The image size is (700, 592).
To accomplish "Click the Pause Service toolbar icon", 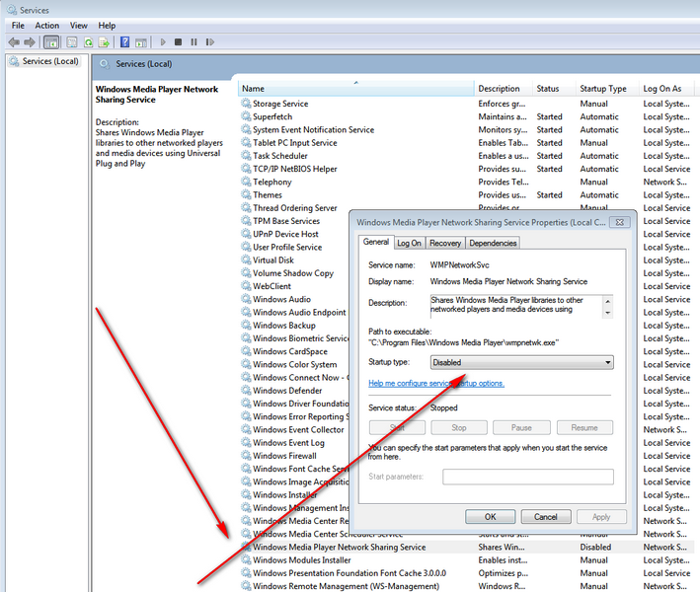I will tap(194, 42).
